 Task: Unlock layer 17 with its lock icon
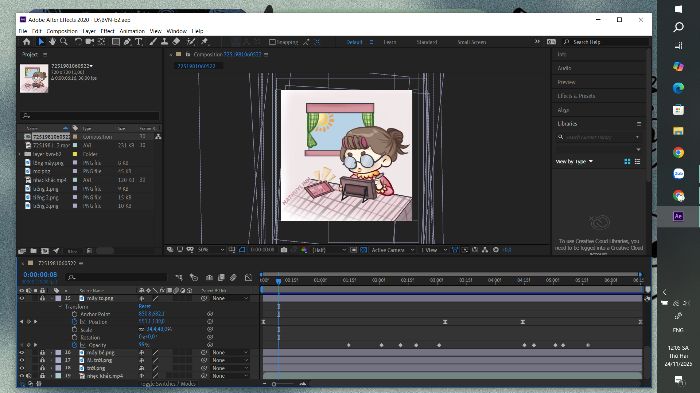click(42, 360)
